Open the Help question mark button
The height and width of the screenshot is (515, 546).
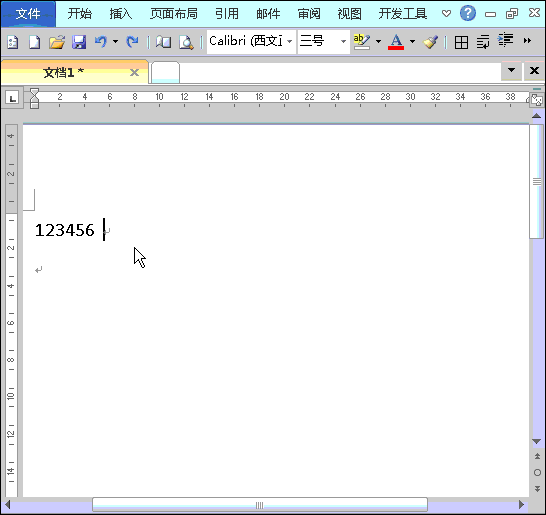tap(468, 14)
